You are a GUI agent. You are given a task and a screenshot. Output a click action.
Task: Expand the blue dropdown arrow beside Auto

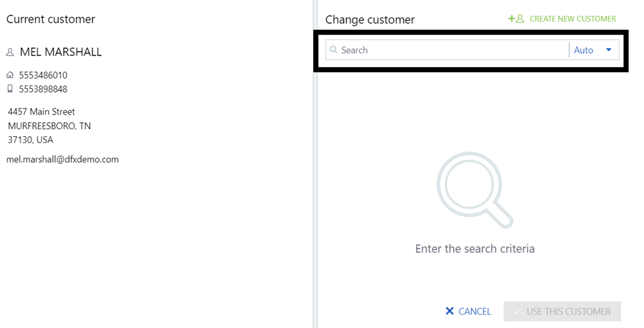tap(609, 50)
